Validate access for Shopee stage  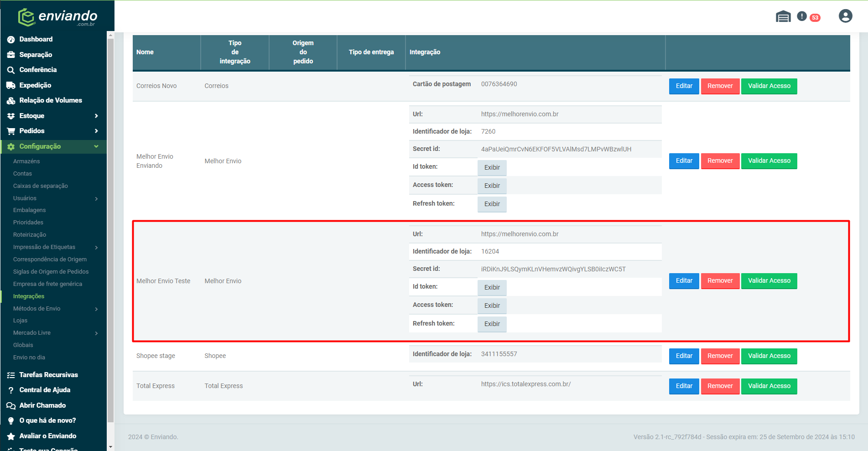tap(769, 356)
